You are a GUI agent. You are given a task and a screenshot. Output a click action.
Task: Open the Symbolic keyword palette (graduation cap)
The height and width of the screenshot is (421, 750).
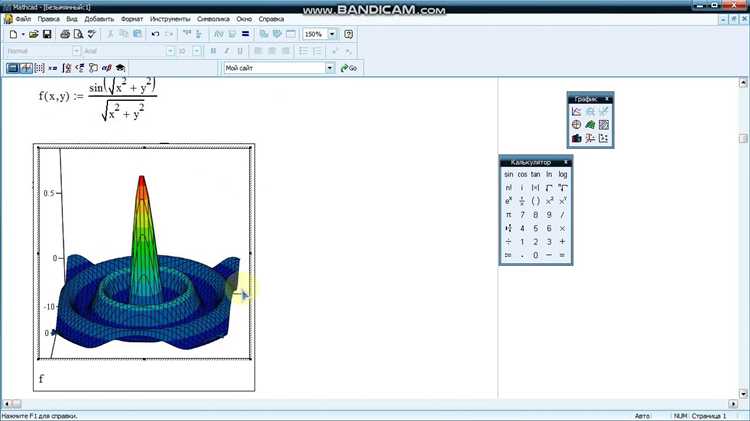(120, 68)
